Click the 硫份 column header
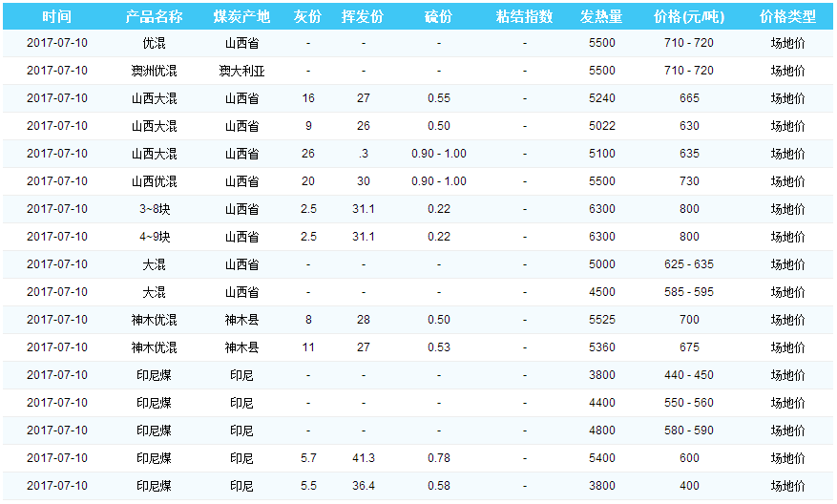The image size is (837, 504). (x=439, y=17)
